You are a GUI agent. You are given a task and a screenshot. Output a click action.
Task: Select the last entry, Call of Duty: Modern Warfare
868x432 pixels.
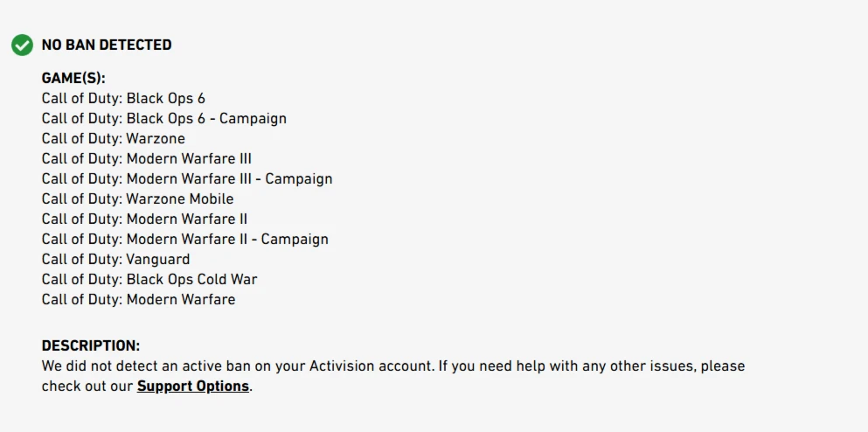[138, 300]
